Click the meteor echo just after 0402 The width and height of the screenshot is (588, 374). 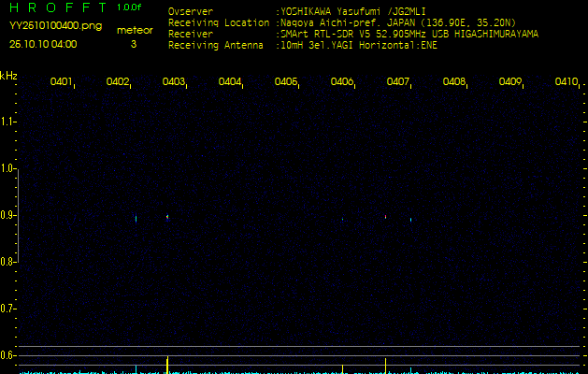136,219
